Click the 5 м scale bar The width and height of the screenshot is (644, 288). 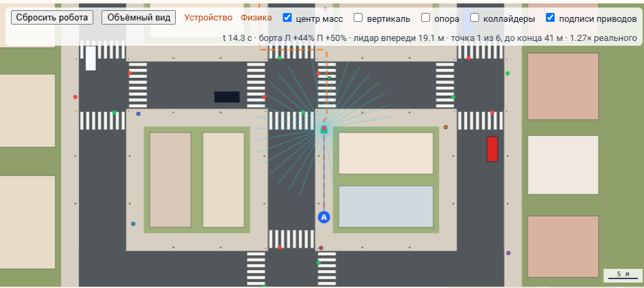tap(623, 275)
